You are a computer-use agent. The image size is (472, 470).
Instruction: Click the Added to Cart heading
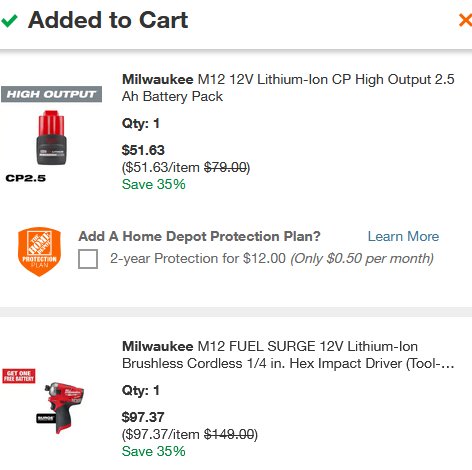pyautogui.click(x=108, y=20)
